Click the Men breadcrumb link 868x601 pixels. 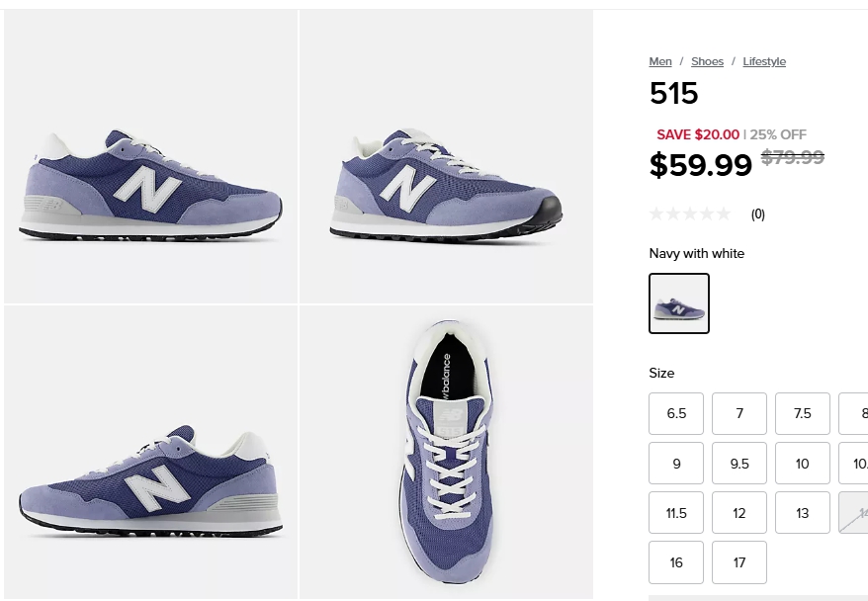[x=660, y=61]
